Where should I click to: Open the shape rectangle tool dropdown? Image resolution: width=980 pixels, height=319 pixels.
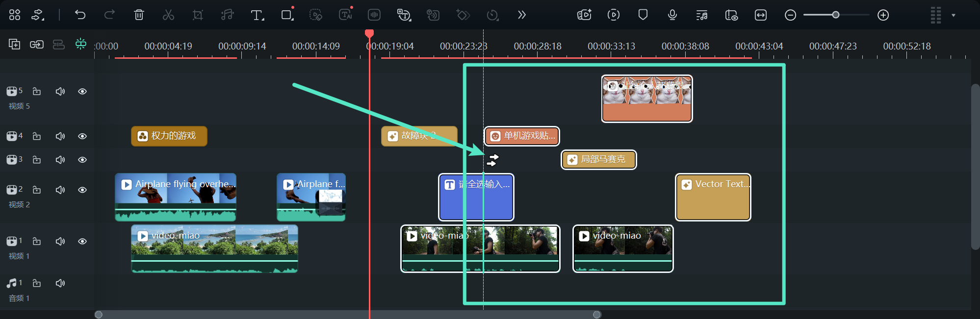[287, 15]
